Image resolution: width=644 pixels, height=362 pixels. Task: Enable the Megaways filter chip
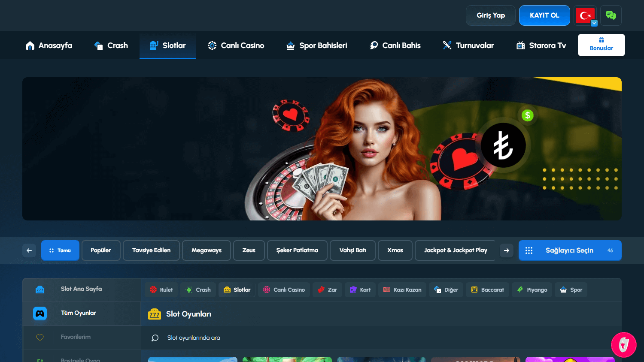point(206,250)
